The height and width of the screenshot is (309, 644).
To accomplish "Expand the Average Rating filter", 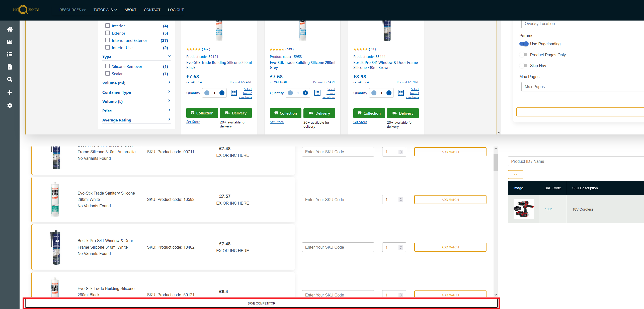I will (x=169, y=119).
